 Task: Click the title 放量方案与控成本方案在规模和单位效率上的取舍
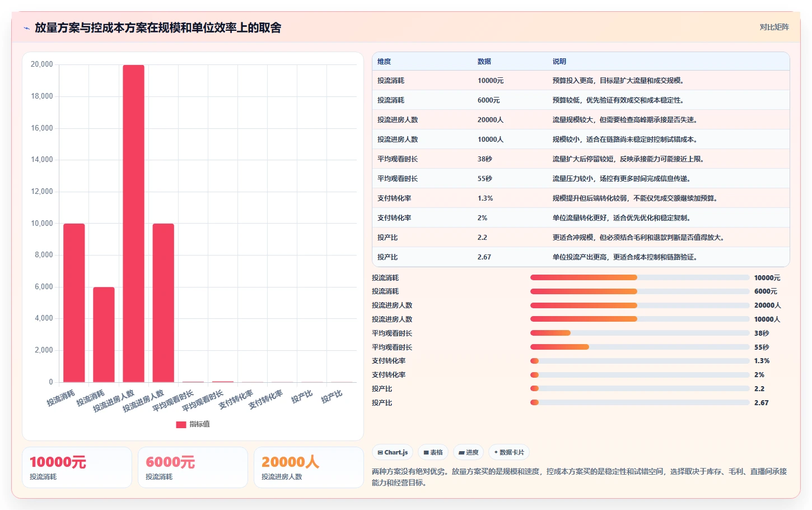point(158,28)
